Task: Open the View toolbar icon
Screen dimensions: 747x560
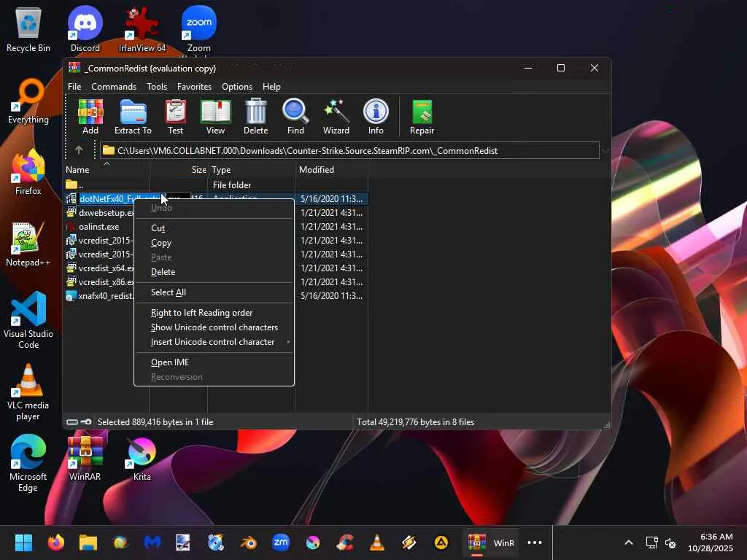Action: pyautogui.click(x=215, y=117)
